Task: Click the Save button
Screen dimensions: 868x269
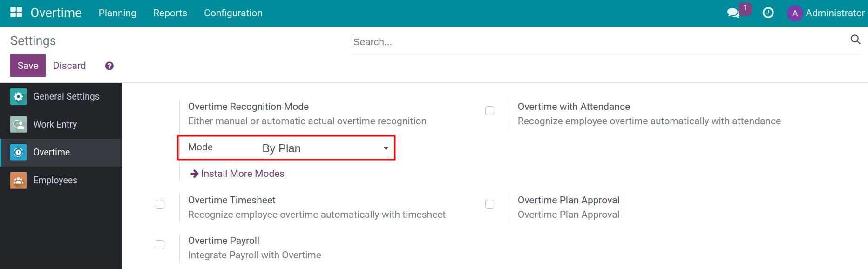Action: click(x=28, y=66)
